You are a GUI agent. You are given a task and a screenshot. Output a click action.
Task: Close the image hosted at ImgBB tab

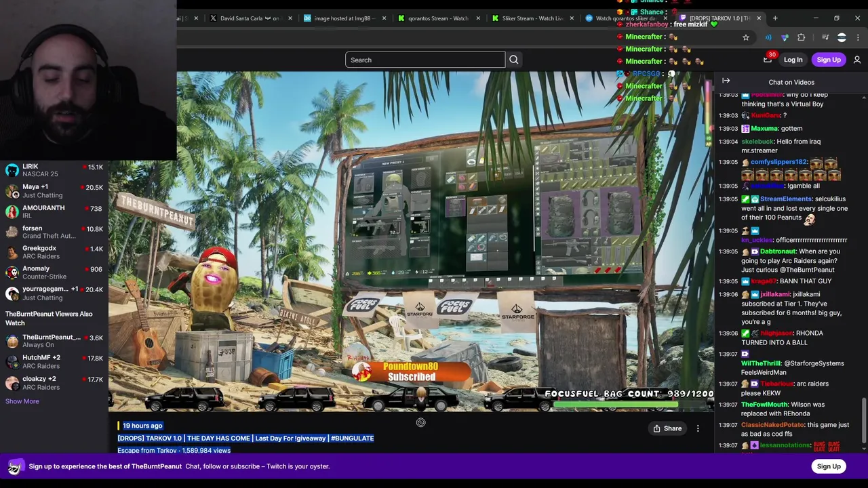tap(384, 18)
